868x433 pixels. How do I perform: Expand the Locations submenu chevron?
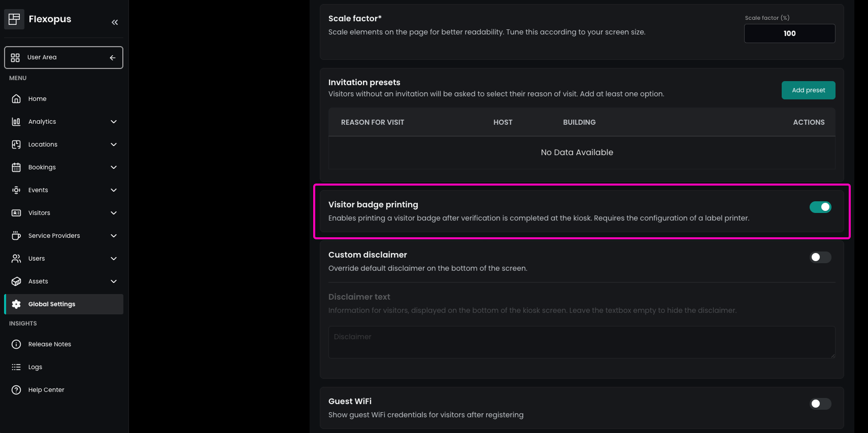114,145
